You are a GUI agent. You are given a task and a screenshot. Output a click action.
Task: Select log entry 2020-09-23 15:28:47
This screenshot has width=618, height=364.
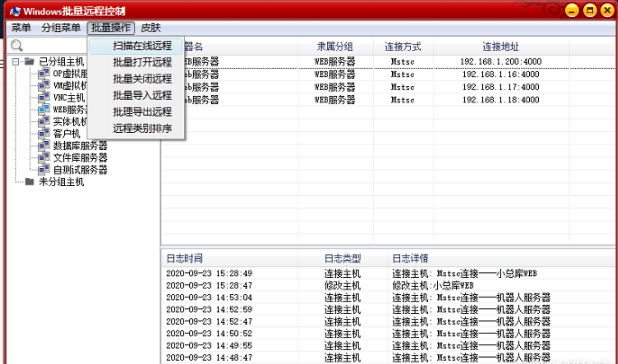[209, 285]
